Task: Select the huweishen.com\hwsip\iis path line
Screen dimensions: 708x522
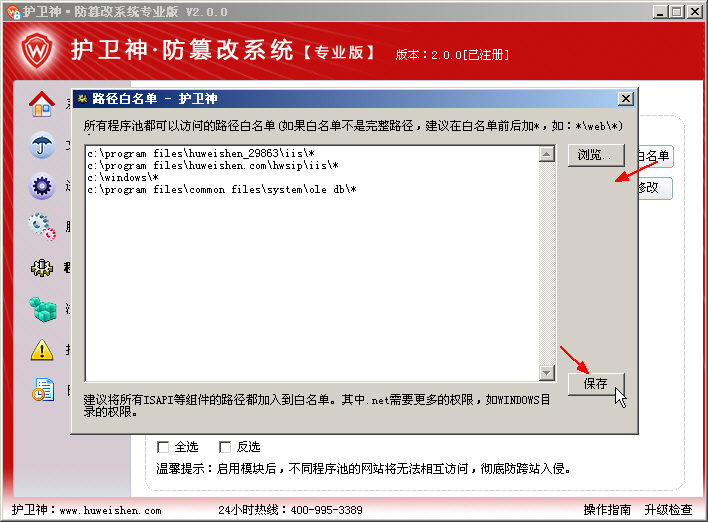Action: 213,166
